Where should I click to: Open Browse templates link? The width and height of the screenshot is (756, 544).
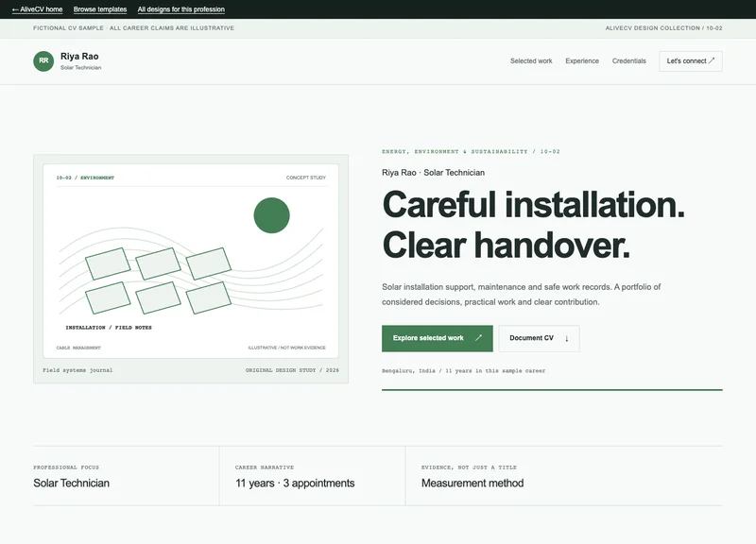[100, 9]
